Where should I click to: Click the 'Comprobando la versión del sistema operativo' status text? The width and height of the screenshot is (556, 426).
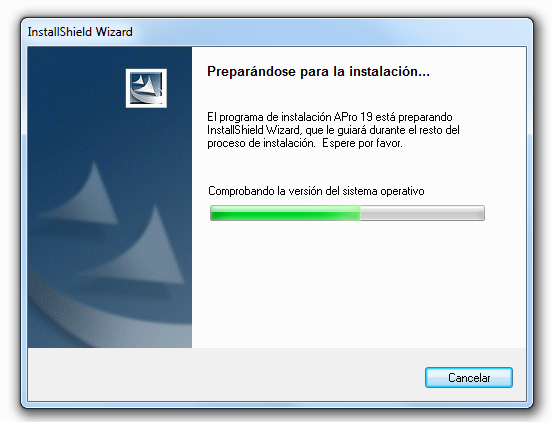click(318, 193)
